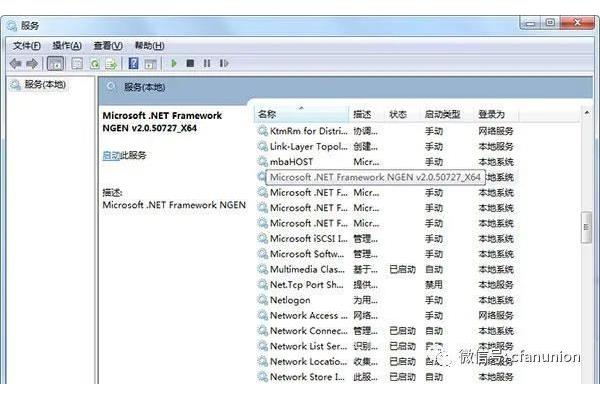Click the 服务 window title bar icon
Screen dimensions: 600x400
pyautogui.click(x=12, y=26)
